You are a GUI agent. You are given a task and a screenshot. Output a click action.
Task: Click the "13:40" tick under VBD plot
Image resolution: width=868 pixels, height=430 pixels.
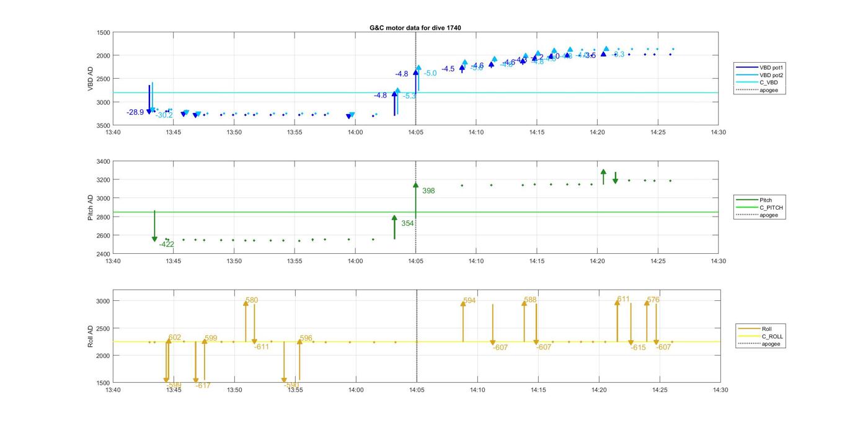click(x=113, y=132)
